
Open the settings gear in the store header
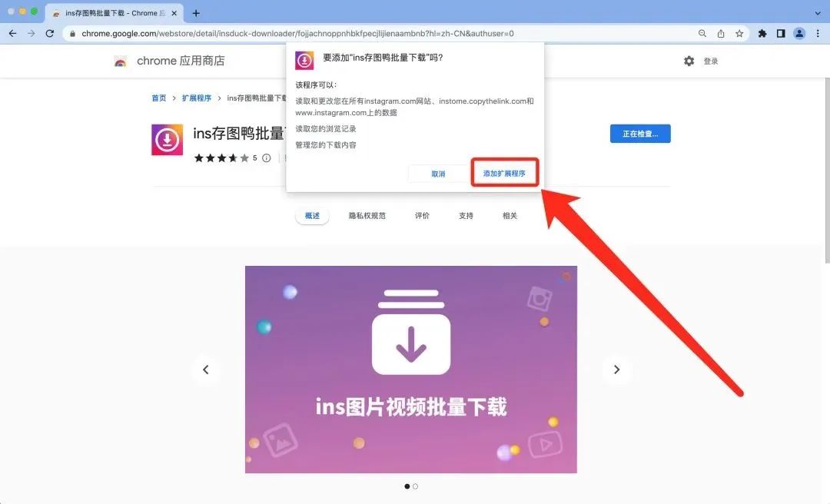click(x=689, y=61)
